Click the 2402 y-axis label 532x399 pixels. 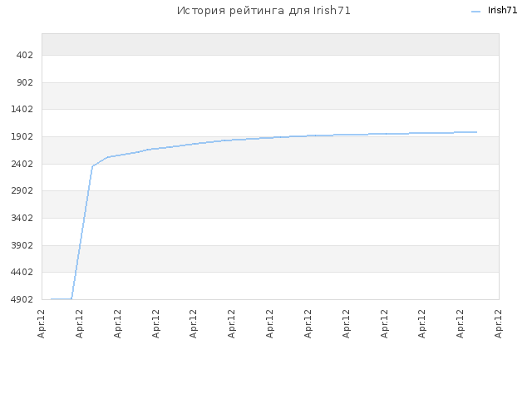point(22,164)
